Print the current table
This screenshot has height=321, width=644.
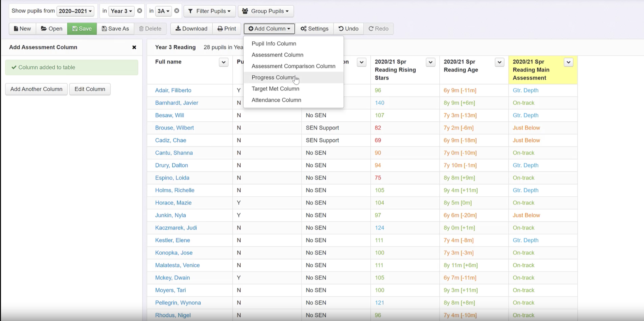pos(226,28)
